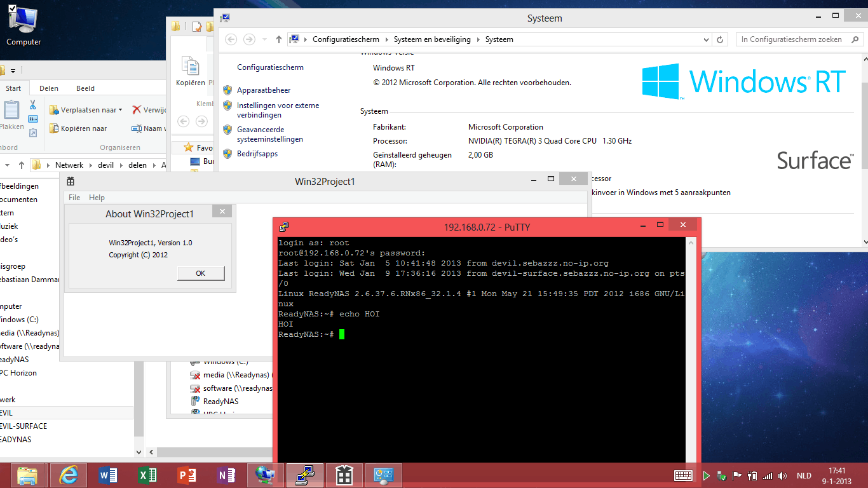Image resolution: width=868 pixels, height=488 pixels.
Task: Click the volume speaker icon in tray
Action: (x=782, y=475)
